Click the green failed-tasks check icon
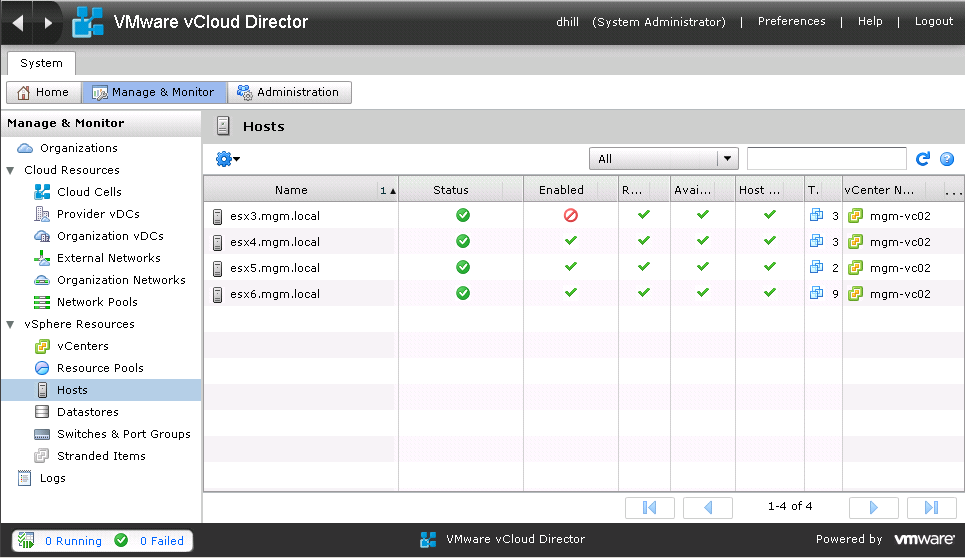 click(121, 540)
